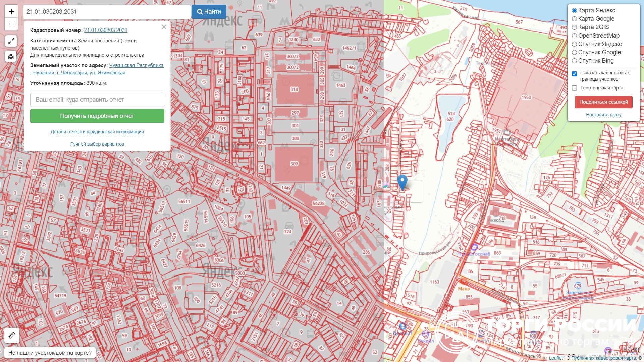Viewport: 644px width, 362px height.
Task: Select OpenStreetMap radio option
Action: 574,36
